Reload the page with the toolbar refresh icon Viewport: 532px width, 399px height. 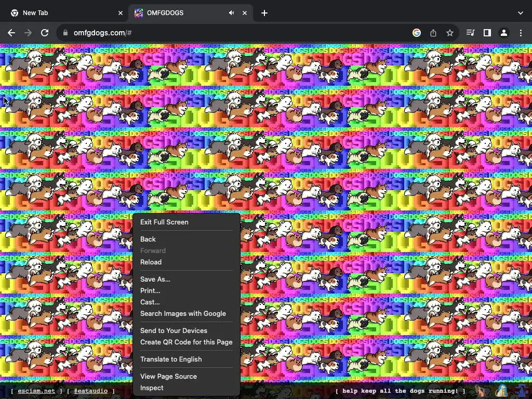pos(45,33)
